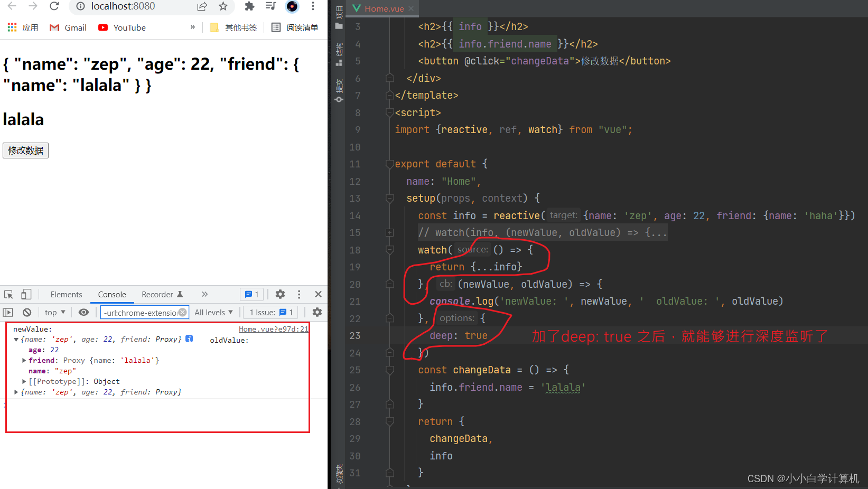Expand the folded watch comment on line 15
The height and width of the screenshot is (489, 868).
[390, 232]
